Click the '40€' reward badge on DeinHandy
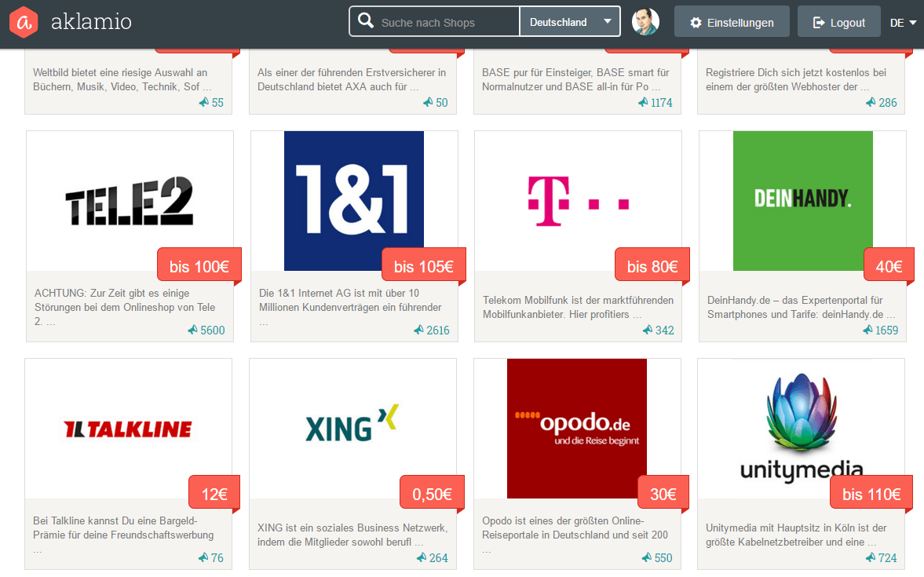 tap(889, 266)
